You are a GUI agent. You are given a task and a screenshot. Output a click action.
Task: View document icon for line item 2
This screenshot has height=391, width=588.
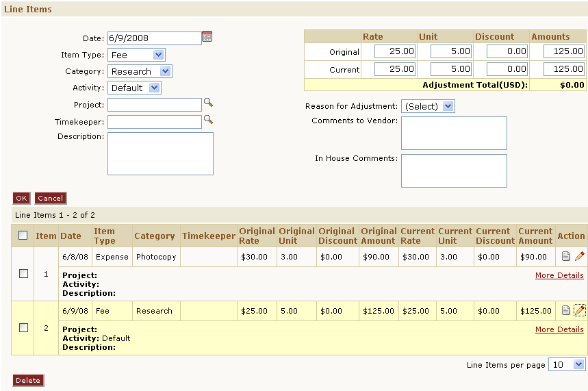tap(566, 310)
